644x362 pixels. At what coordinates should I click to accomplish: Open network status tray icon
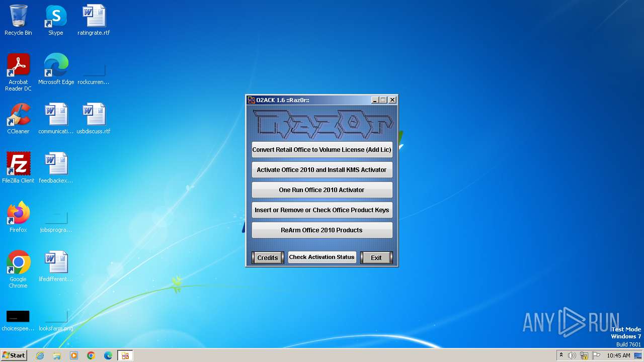tap(584, 355)
